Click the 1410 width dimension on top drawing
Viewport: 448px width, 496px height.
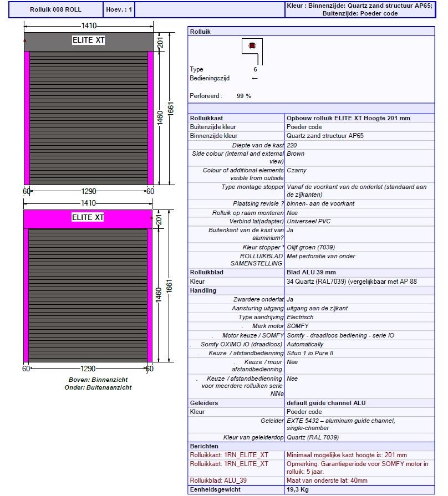(x=89, y=25)
